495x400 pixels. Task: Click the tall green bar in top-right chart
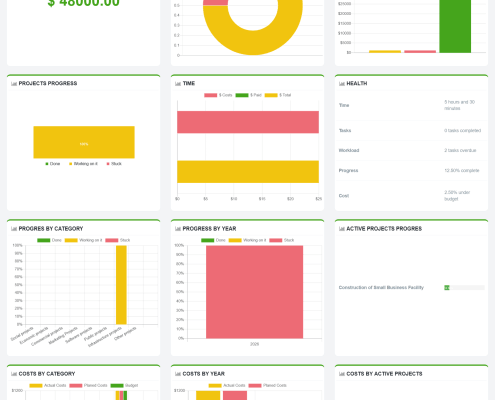pos(455,26)
